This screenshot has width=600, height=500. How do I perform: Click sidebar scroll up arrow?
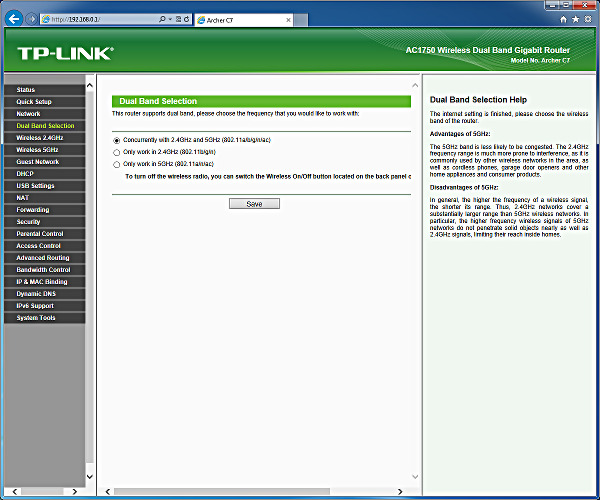click(x=90, y=85)
